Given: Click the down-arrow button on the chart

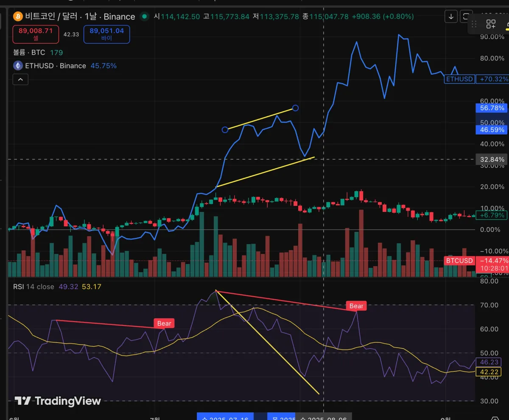Looking at the screenshot, I should coord(450,17).
